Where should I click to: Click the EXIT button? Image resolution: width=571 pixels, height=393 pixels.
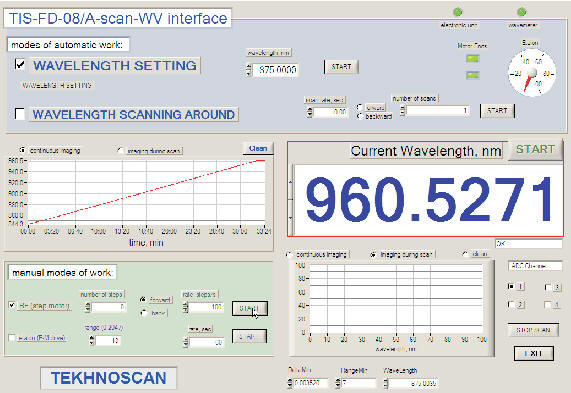[x=533, y=353]
